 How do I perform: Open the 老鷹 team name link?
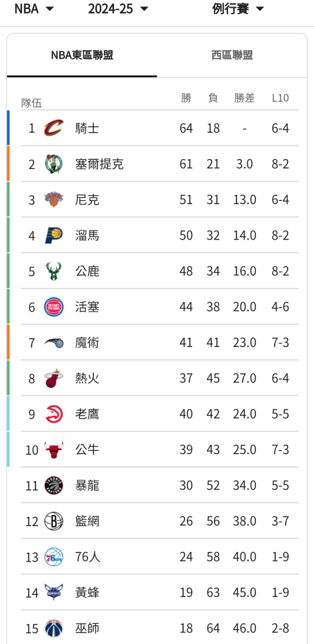(87, 414)
